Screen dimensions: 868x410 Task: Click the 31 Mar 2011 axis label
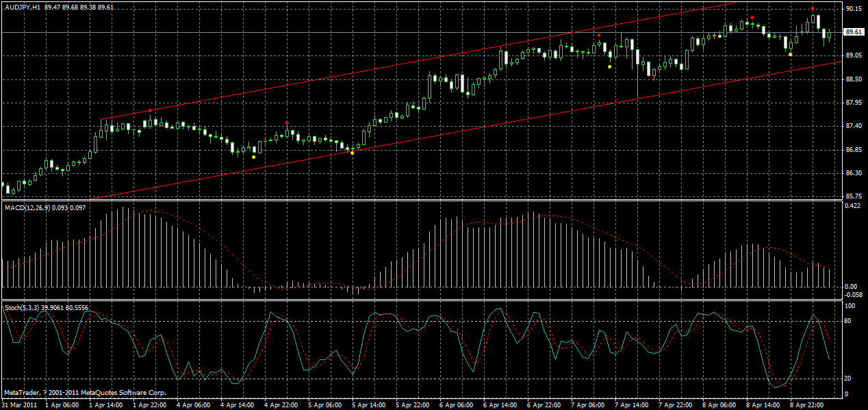[18, 404]
